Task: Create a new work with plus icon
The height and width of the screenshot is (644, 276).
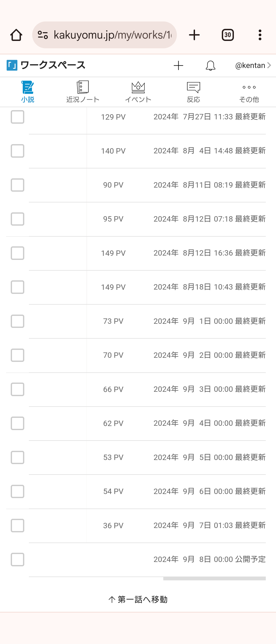Action: (178, 66)
